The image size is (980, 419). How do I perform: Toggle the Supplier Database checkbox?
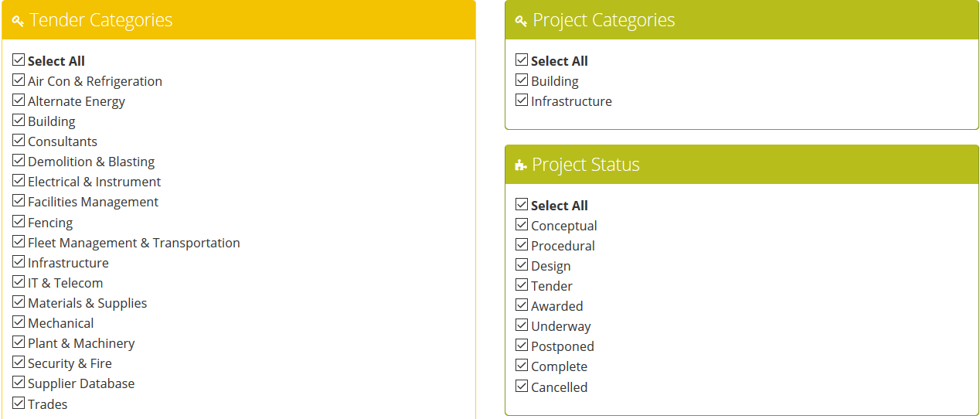tap(19, 382)
